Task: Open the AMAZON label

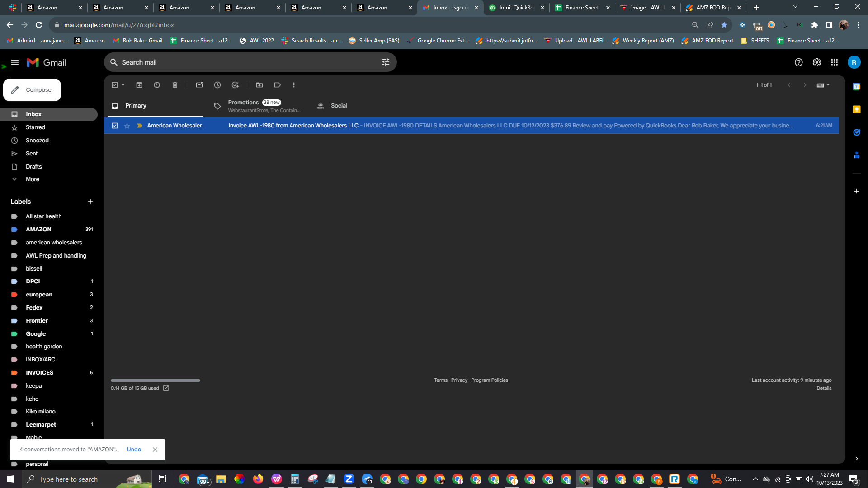Action: coord(49,230)
